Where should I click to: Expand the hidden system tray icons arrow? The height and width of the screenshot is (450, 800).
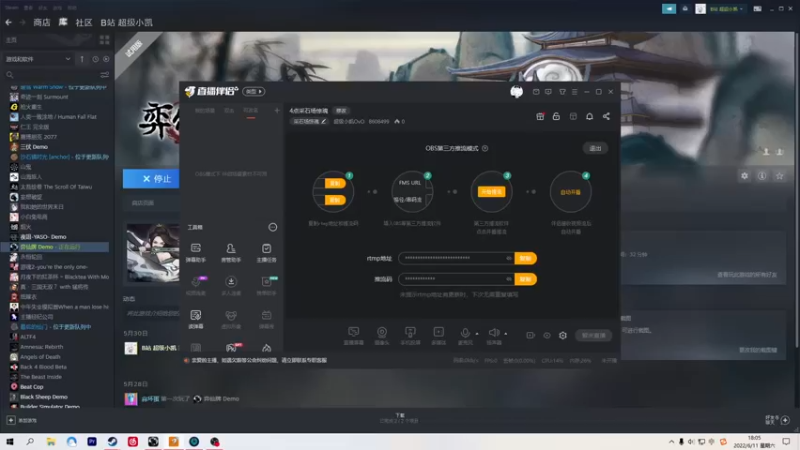(671, 442)
